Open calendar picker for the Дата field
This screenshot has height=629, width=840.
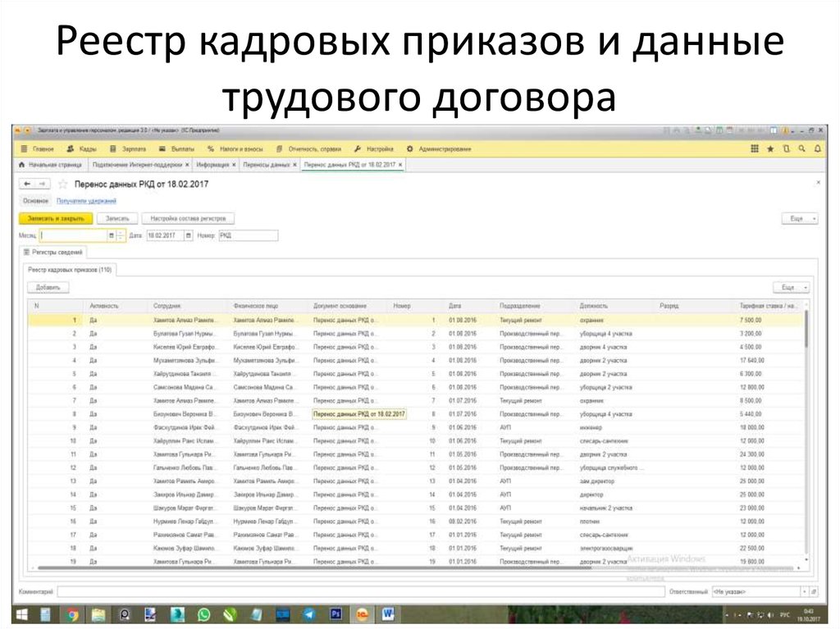(x=187, y=235)
